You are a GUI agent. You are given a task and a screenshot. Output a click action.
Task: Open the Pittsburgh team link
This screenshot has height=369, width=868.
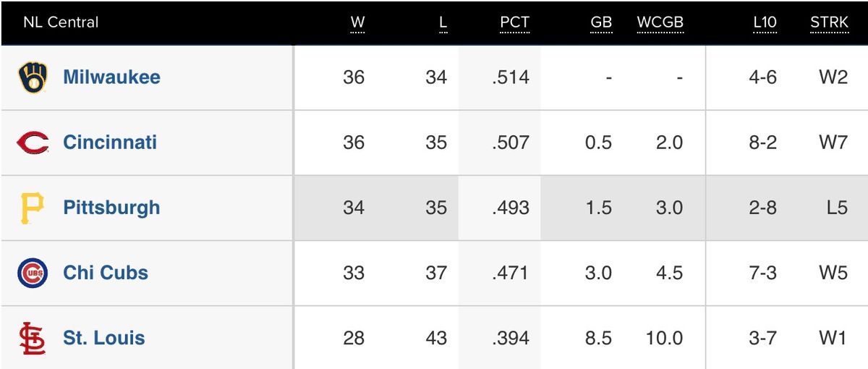click(x=111, y=207)
